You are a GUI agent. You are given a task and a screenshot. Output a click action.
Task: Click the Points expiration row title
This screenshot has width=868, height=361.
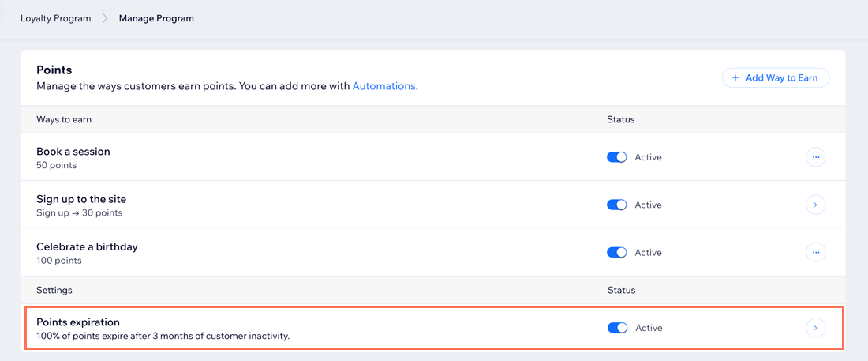[78, 322]
